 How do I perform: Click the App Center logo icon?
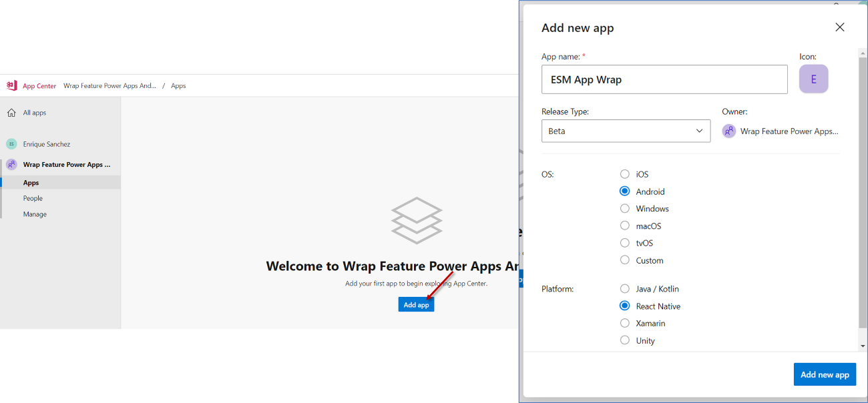click(11, 85)
